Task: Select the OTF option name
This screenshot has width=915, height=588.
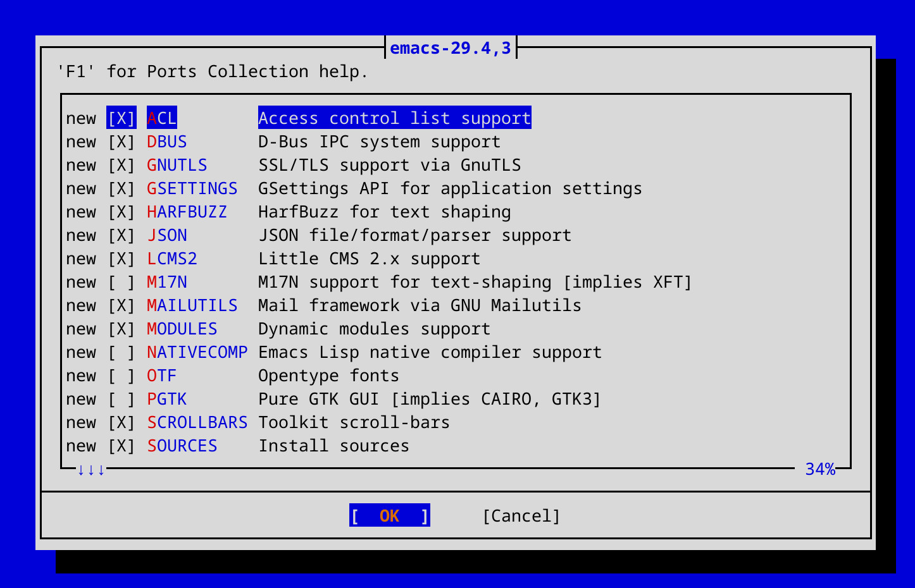Action: 162,376
